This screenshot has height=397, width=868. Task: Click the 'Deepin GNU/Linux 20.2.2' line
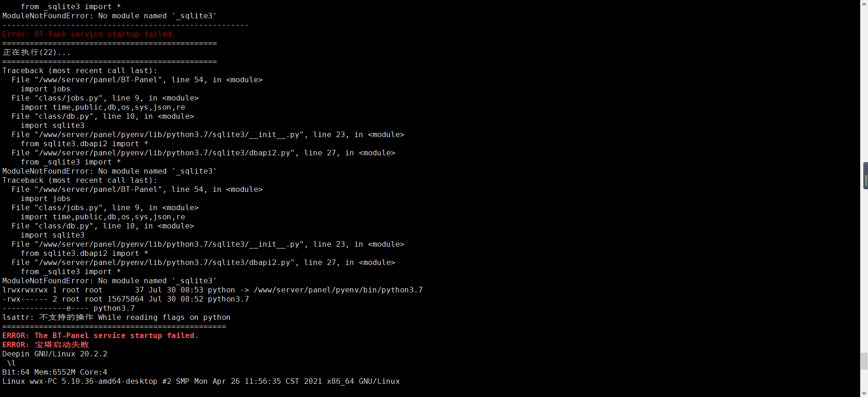point(55,354)
